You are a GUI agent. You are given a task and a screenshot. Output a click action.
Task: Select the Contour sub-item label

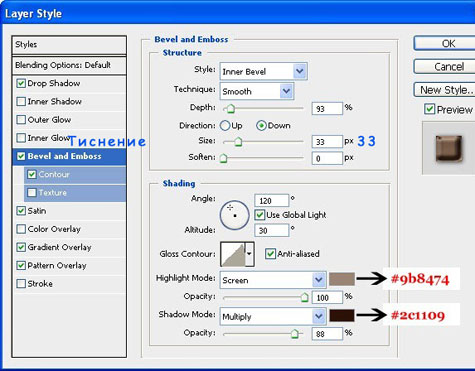click(x=54, y=174)
